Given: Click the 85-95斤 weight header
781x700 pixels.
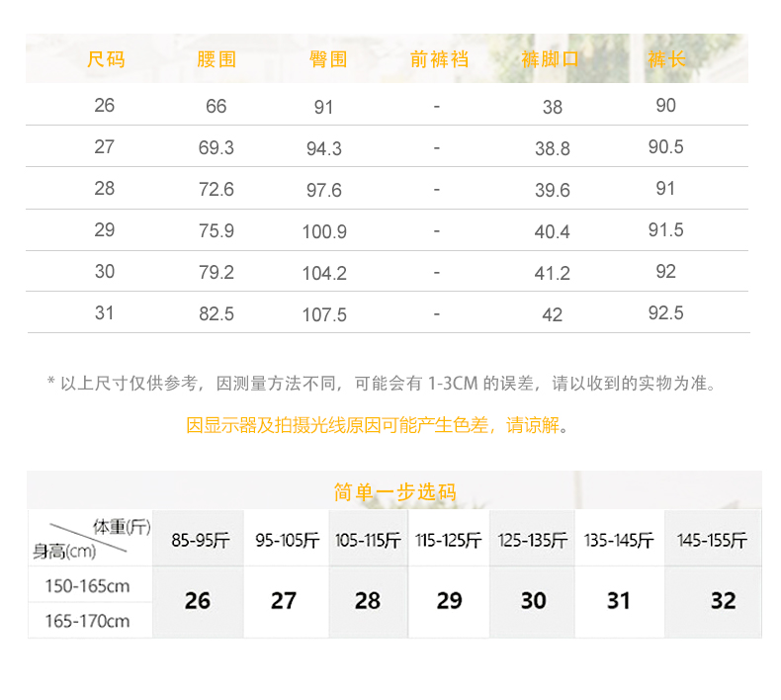Looking at the screenshot, I should pos(201,540).
